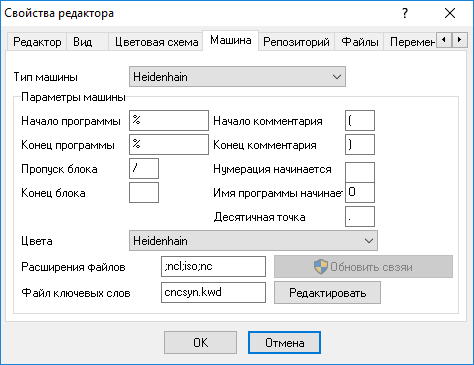This screenshot has width=474, height=365.
Task: Click the empty Конец блока field
Action: pos(144,192)
